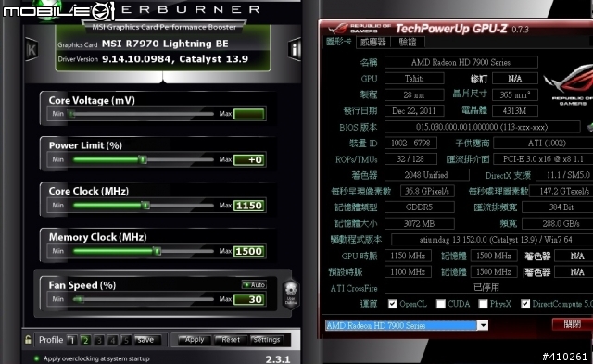593x364 pixels.
Task: Click the GPU name field AMD Radeon HD 7900 Series
Action: (x=461, y=62)
